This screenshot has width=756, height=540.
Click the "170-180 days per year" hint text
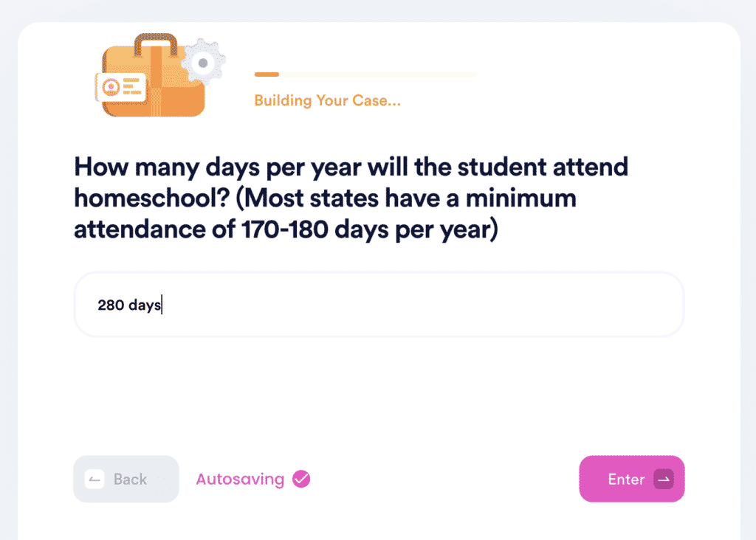click(369, 229)
